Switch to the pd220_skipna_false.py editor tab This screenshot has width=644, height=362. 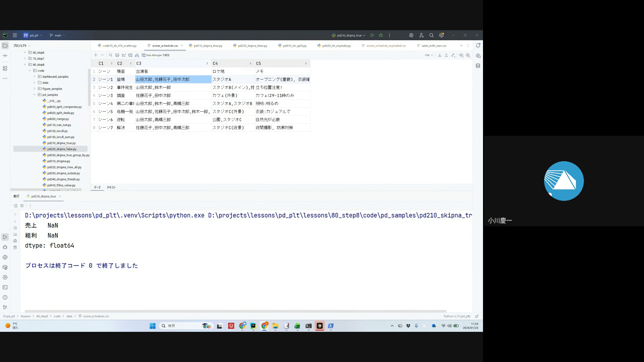point(252,46)
